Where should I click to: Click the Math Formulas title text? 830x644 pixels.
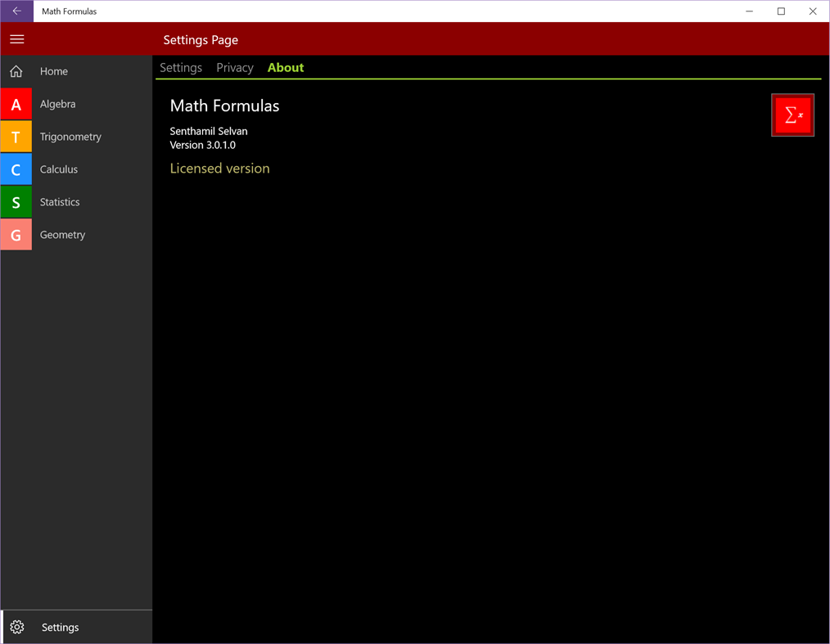(223, 106)
